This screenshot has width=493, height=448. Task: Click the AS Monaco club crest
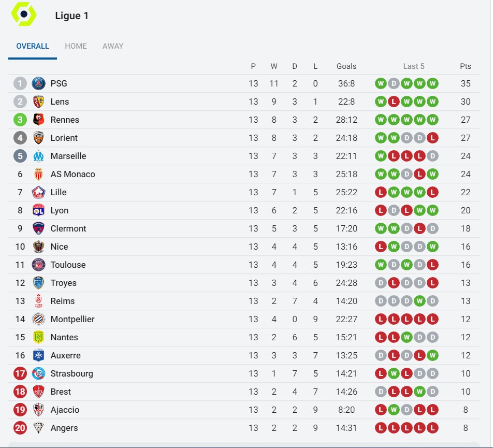[39, 174]
